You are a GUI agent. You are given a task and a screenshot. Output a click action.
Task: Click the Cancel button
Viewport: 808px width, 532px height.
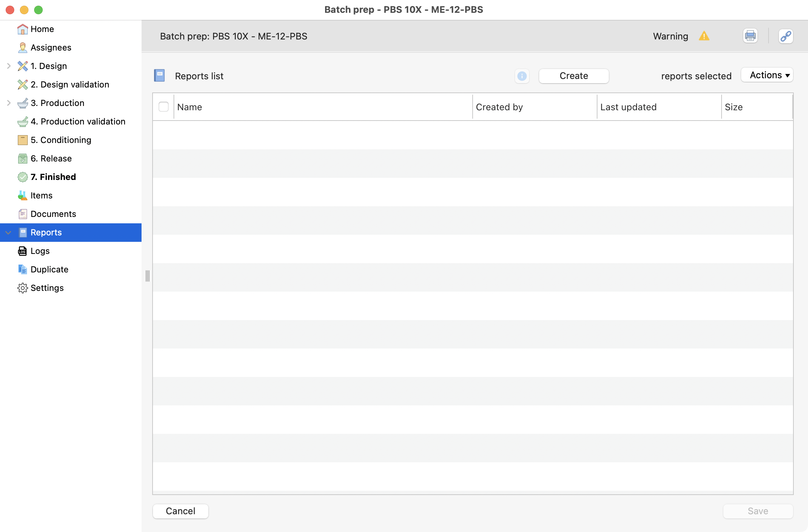point(181,511)
